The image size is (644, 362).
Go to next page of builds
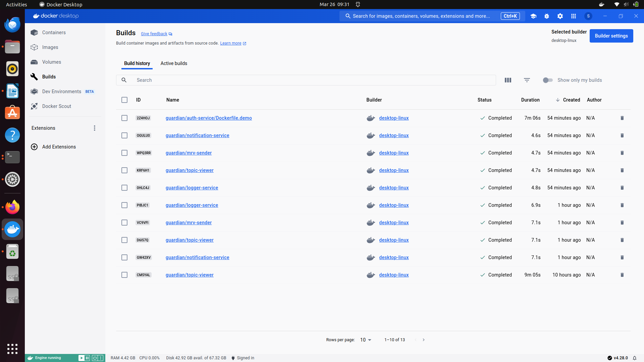(x=424, y=340)
